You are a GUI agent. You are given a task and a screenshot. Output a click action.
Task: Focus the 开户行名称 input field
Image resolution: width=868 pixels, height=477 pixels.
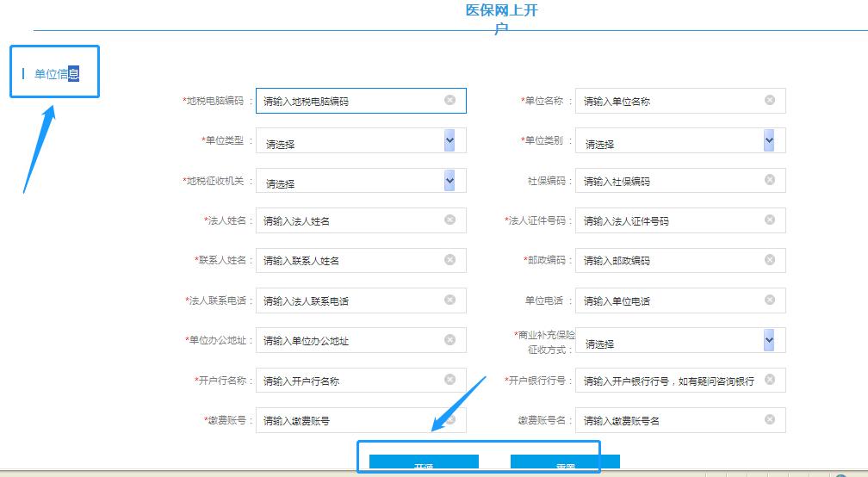(x=361, y=381)
